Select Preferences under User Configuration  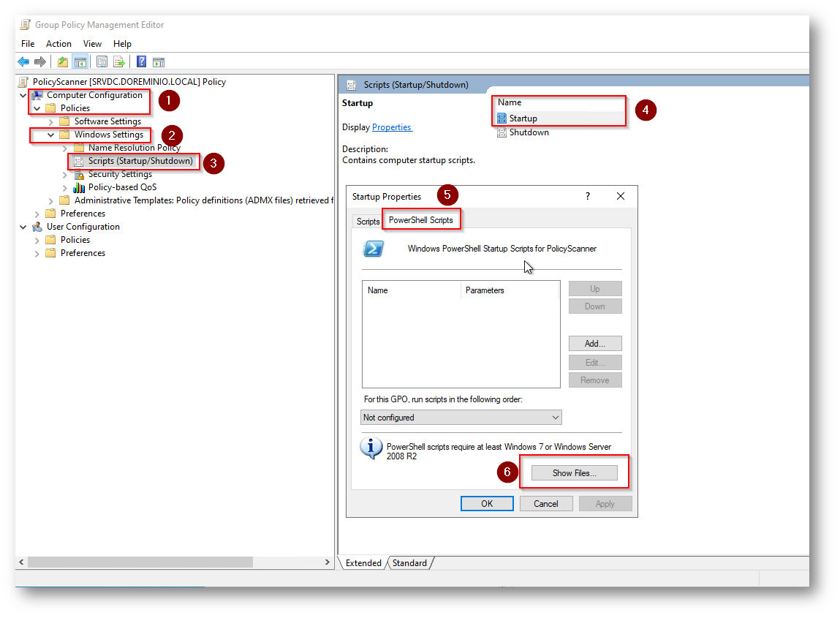click(83, 253)
